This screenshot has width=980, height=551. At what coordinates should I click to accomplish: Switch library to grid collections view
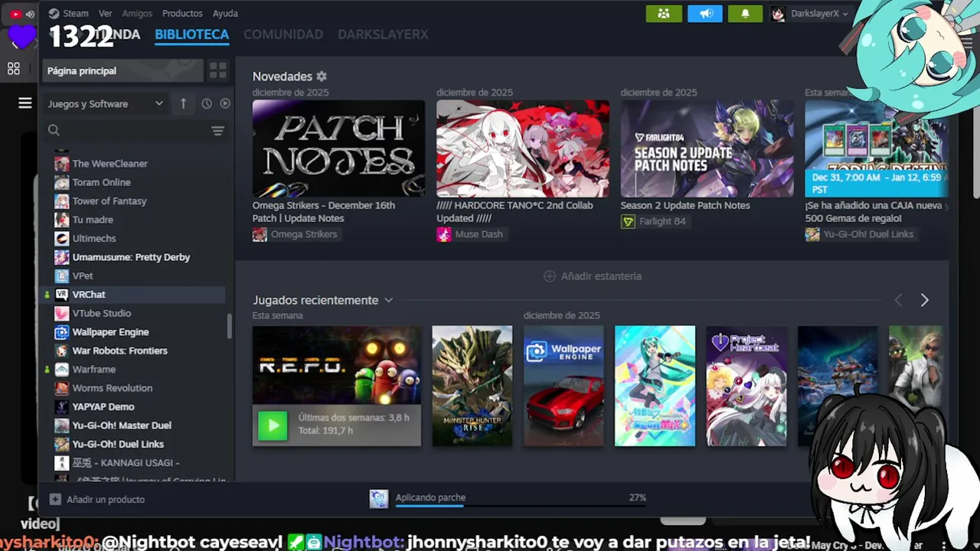click(218, 70)
